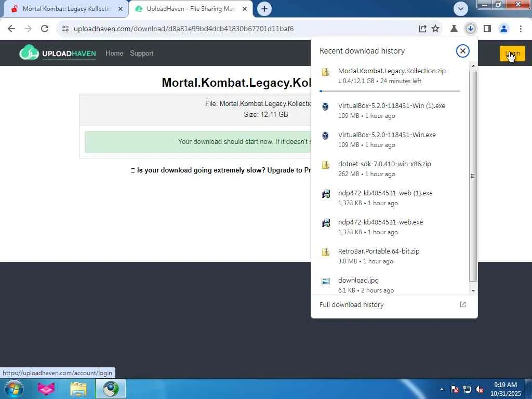The width and height of the screenshot is (532, 399).
Task: Open the side panel icon
Action: (487, 29)
